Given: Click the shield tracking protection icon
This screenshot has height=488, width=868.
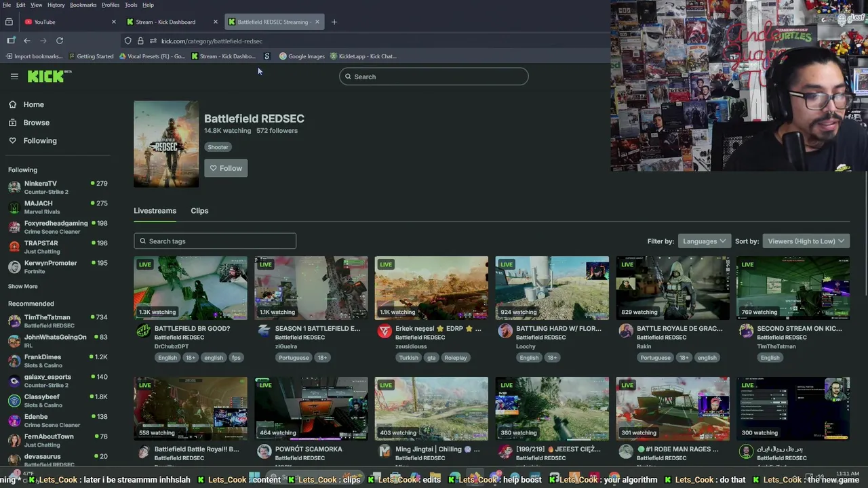Looking at the screenshot, I should pos(127,41).
